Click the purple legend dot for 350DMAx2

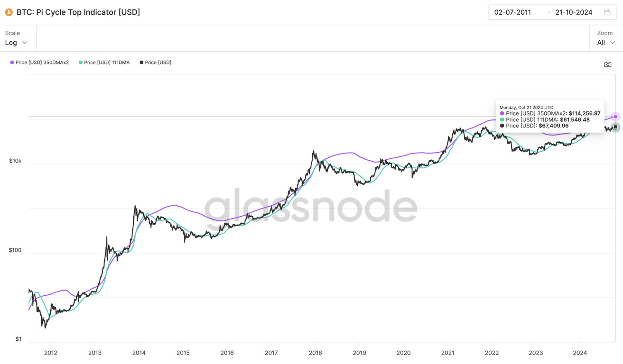click(x=11, y=62)
